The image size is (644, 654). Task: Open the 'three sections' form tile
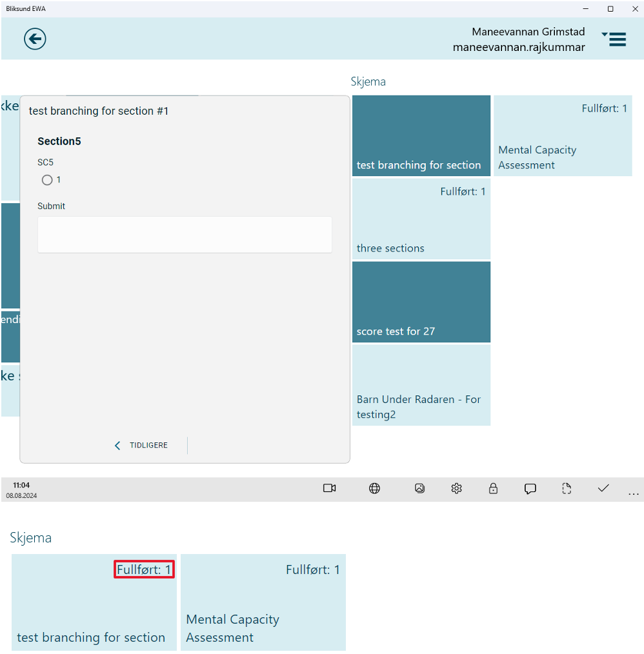tap(421, 219)
